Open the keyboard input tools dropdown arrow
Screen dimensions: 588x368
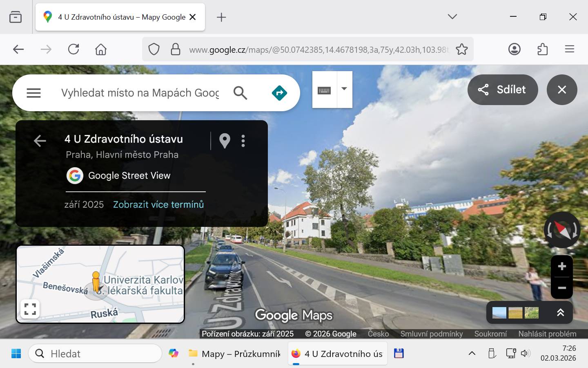click(x=344, y=89)
